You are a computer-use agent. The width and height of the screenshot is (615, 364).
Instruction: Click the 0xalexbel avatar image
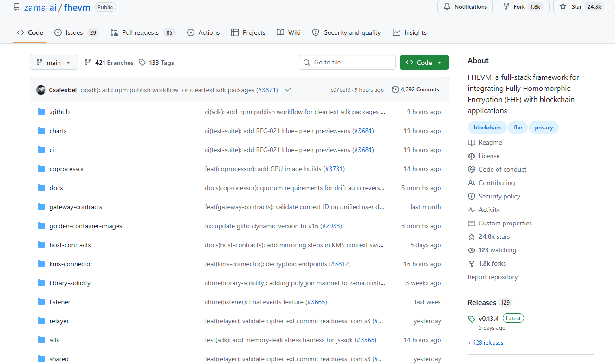(41, 90)
